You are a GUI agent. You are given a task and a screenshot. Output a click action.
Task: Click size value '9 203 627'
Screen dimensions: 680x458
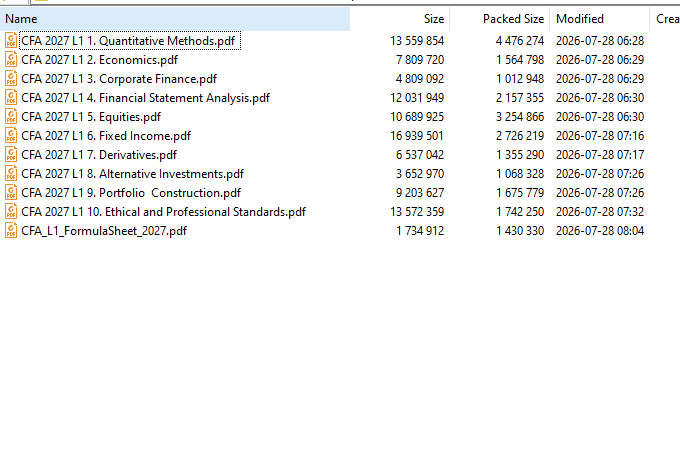(420, 193)
